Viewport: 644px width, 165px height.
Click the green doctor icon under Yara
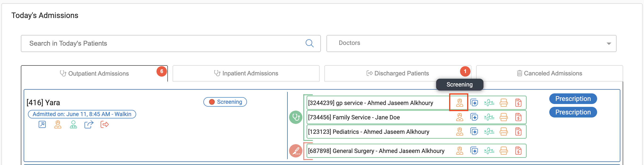point(73,124)
